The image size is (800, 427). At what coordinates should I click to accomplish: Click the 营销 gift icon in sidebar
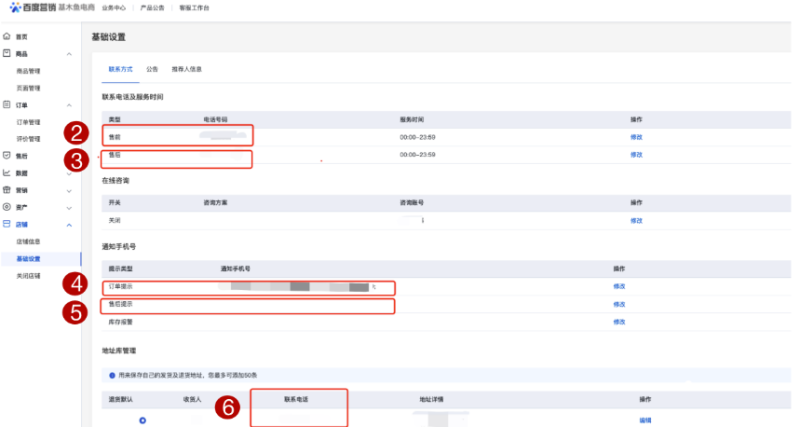point(7,189)
